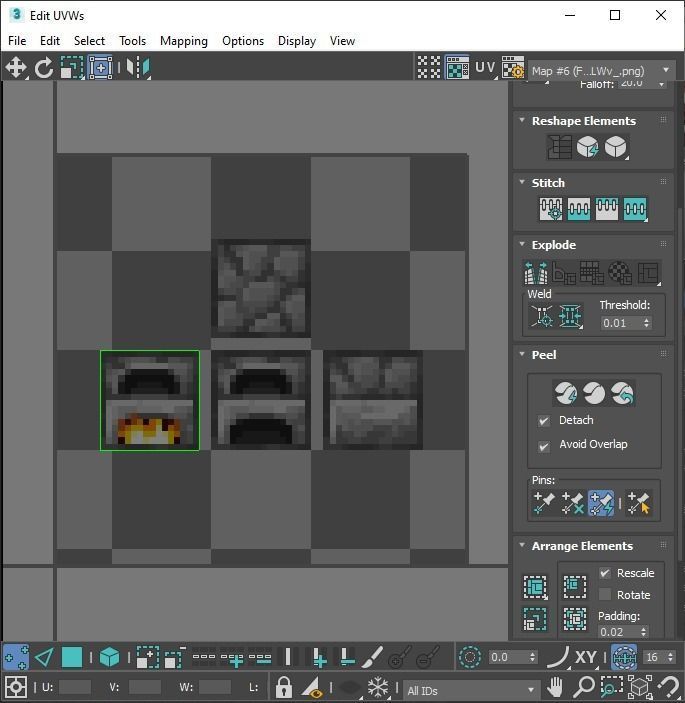Click Pack Custom arrange icon
This screenshot has height=703, width=685.
click(x=535, y=586)
